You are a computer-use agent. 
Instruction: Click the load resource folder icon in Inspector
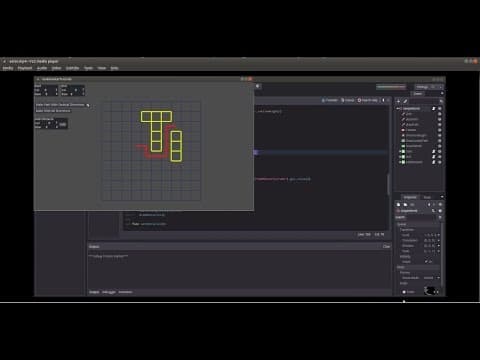tap(405, 205)
